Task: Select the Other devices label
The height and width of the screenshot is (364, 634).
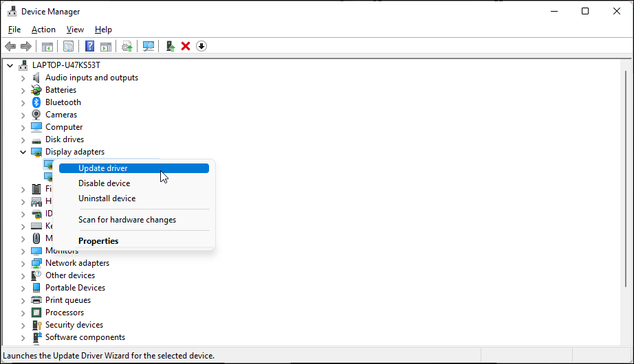Action: [x=70, y=275]
